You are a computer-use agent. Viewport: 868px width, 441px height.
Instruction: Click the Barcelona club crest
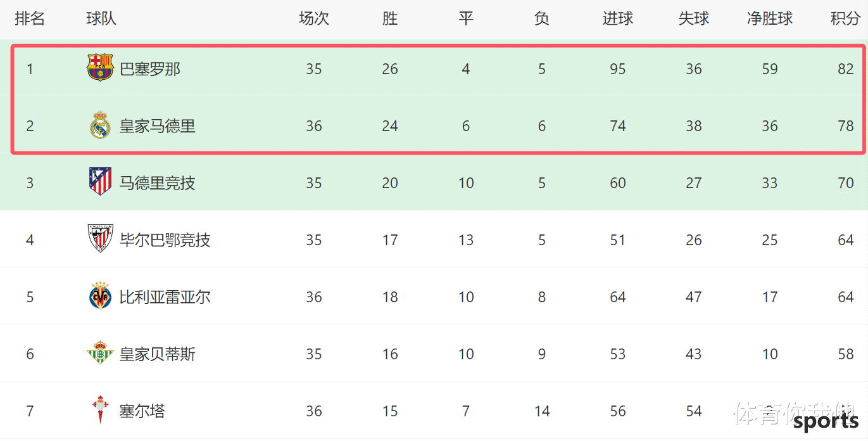point(100,68)
